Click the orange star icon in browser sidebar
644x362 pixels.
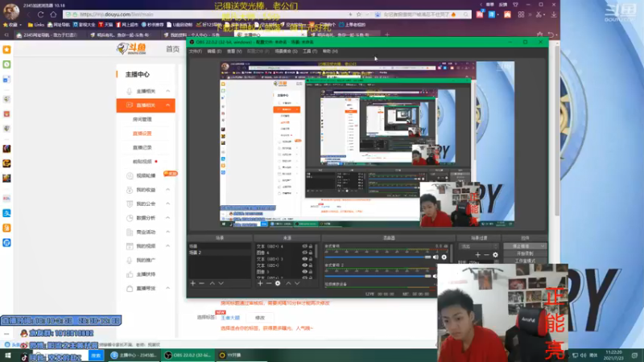click(6, 50)
